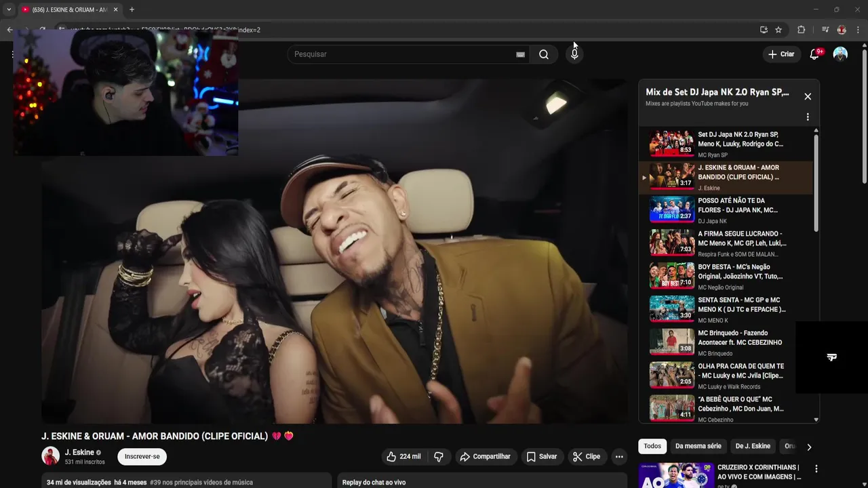Select J. ESKINE & ORUAM - AMOR BANDIDO playlist item
Viewport: 868px width, 488px height.
point(726,178)
